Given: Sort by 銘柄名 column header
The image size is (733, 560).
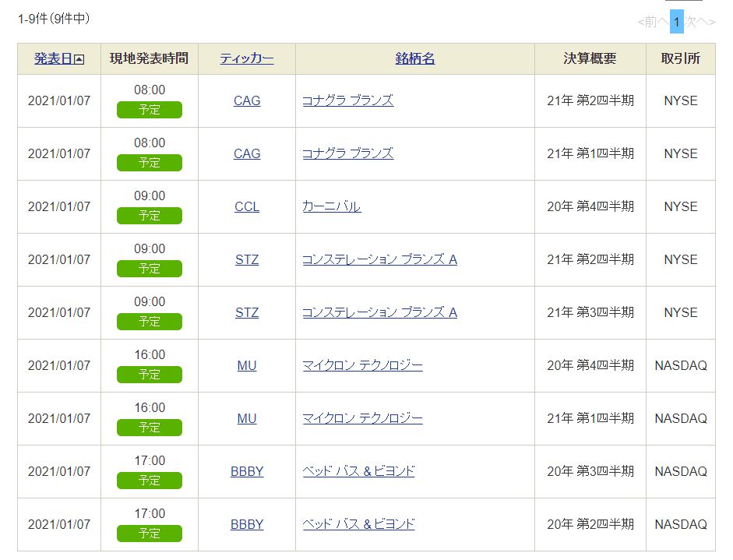Looking at the screenshot, I should pyautogui.click(x=415, y=59).
